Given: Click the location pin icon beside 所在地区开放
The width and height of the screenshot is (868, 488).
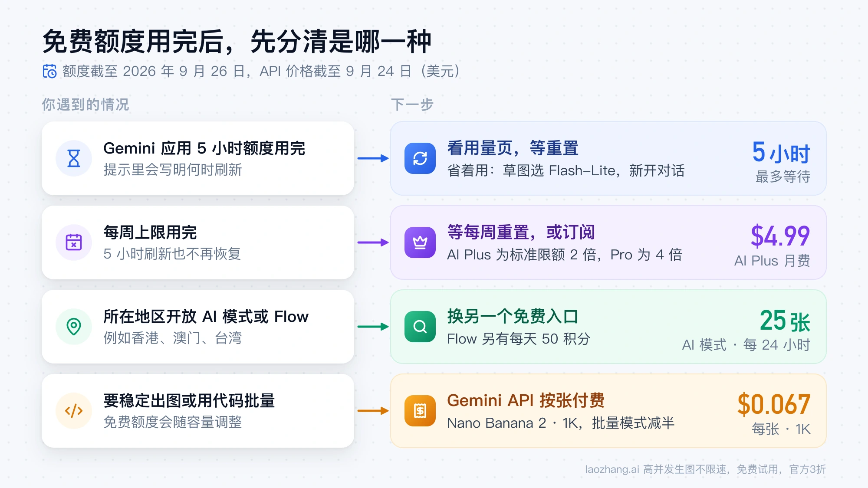Looking at the screenshot, I should (74, 327).
